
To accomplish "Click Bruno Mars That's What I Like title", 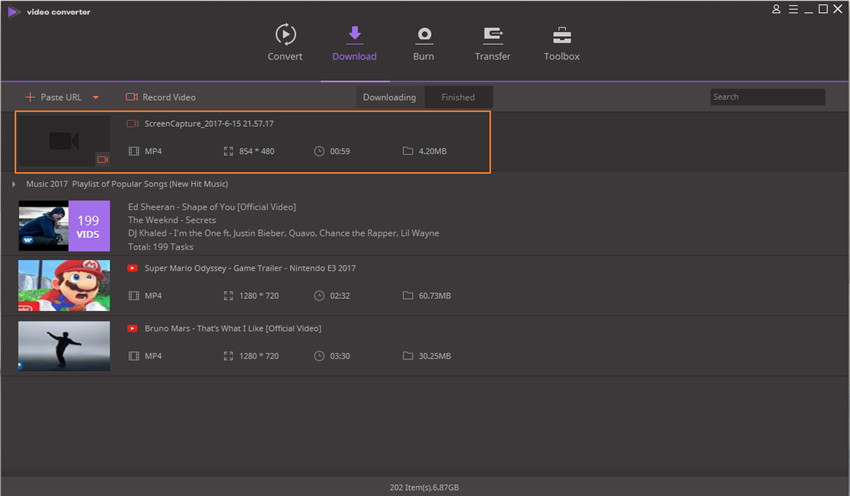I will click(233, 328).
